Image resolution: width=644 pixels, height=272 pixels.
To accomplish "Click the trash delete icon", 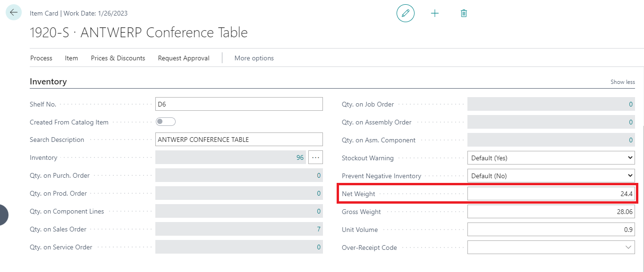I will coord(464,13).
